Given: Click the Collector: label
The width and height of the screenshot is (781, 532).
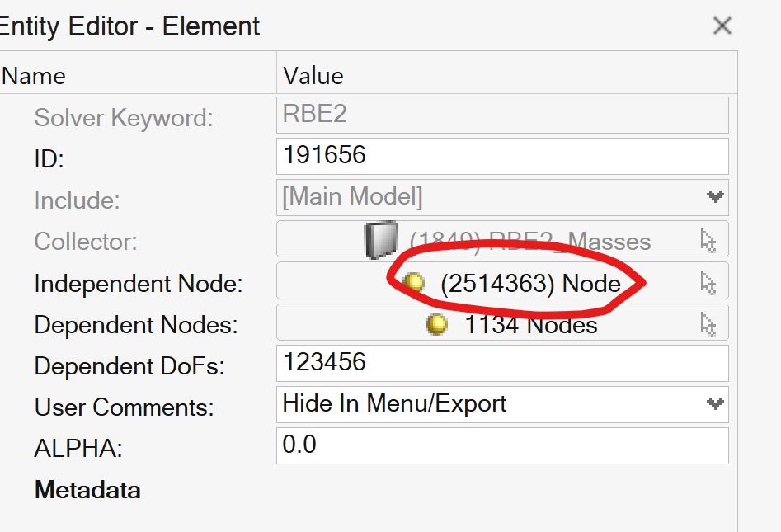Looking at the screenshot, I should 86,242.
